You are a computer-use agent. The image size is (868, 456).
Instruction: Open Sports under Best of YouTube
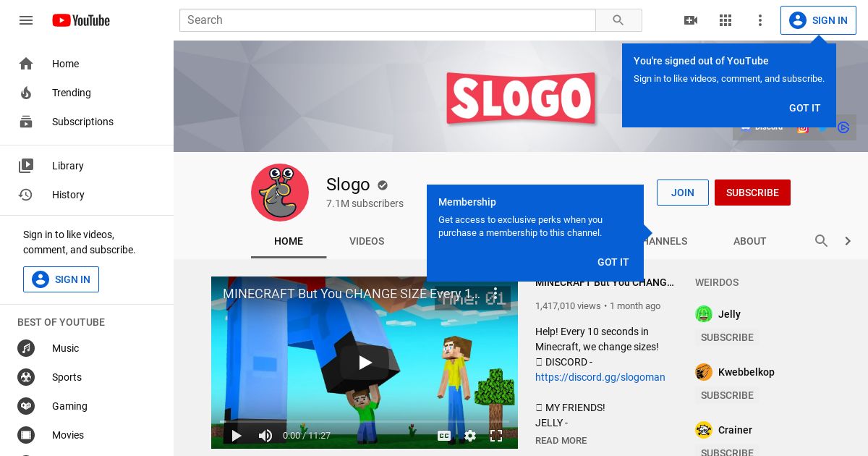[x=87, y=377]
